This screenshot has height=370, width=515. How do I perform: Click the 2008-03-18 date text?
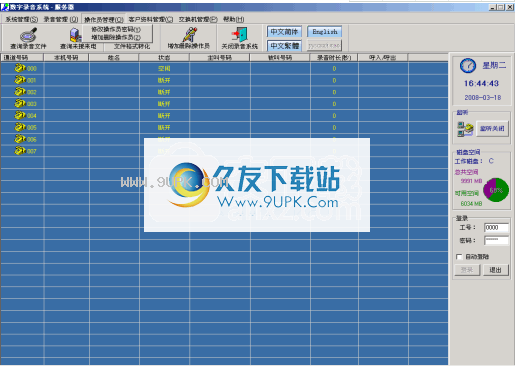[x=483, y=98]
